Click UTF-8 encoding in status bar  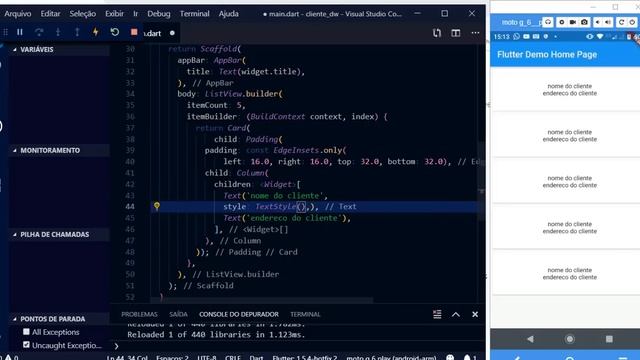[207, 358]
